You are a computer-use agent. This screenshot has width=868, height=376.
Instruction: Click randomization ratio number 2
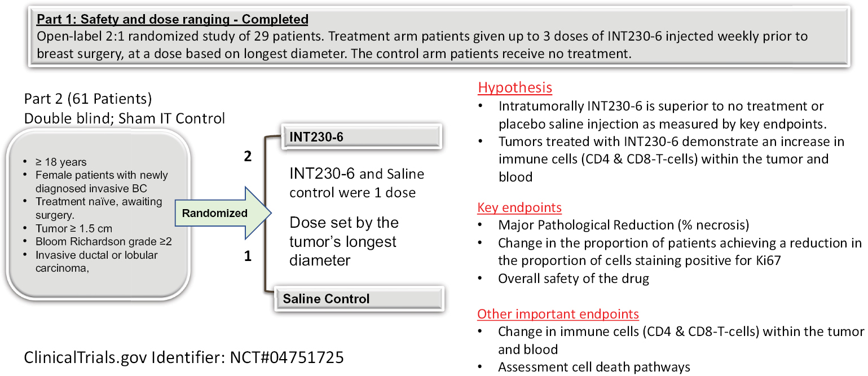pos(247,157)
